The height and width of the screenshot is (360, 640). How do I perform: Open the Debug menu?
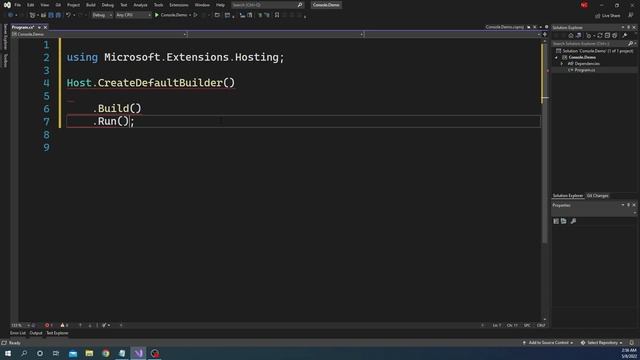click(x=108, y=5)
